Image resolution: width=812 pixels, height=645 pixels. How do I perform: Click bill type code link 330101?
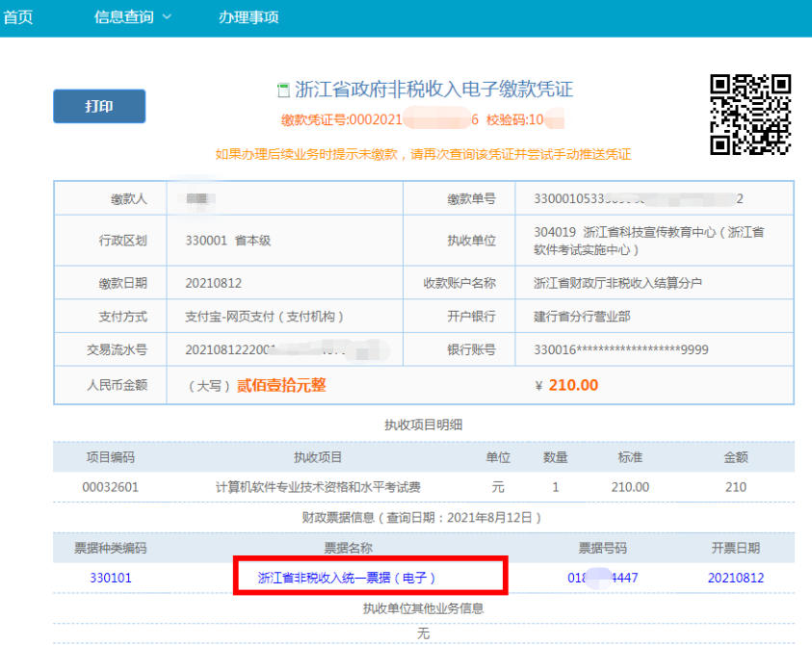(111, 578)
